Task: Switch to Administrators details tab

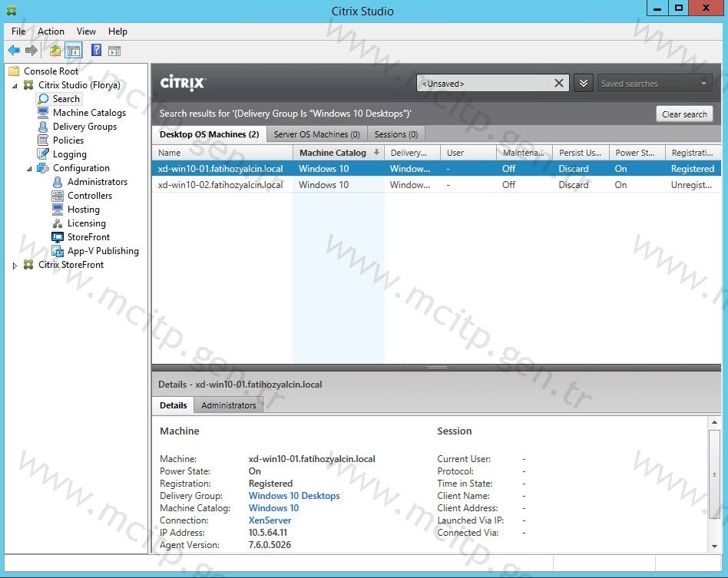Action: click(228, 405)
